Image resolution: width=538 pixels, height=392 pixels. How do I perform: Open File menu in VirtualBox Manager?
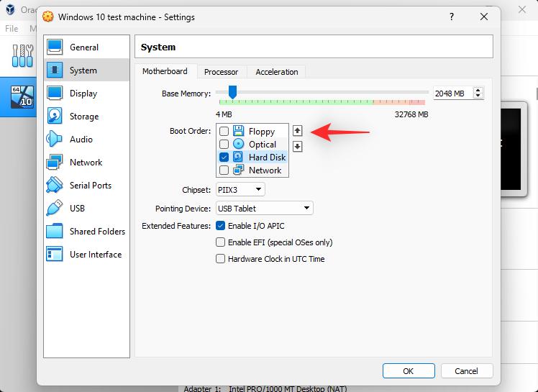pyautogui.click(x=12, y=29)
